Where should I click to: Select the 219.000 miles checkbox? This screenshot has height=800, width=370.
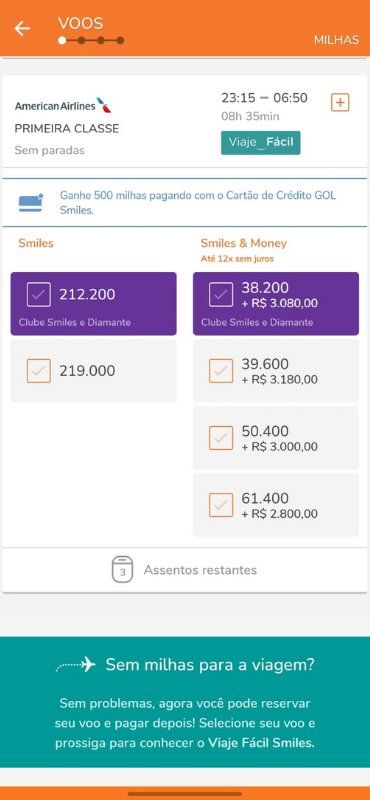39,371
